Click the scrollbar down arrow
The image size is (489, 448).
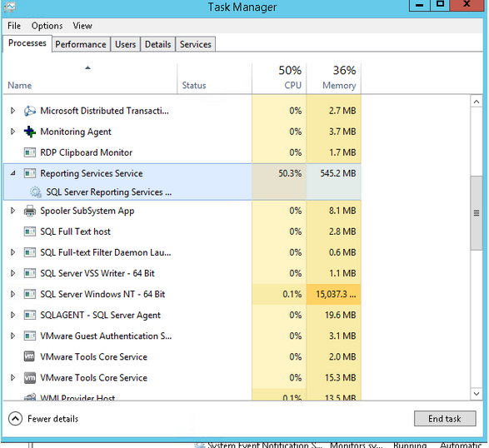click(x=477, y=394)
